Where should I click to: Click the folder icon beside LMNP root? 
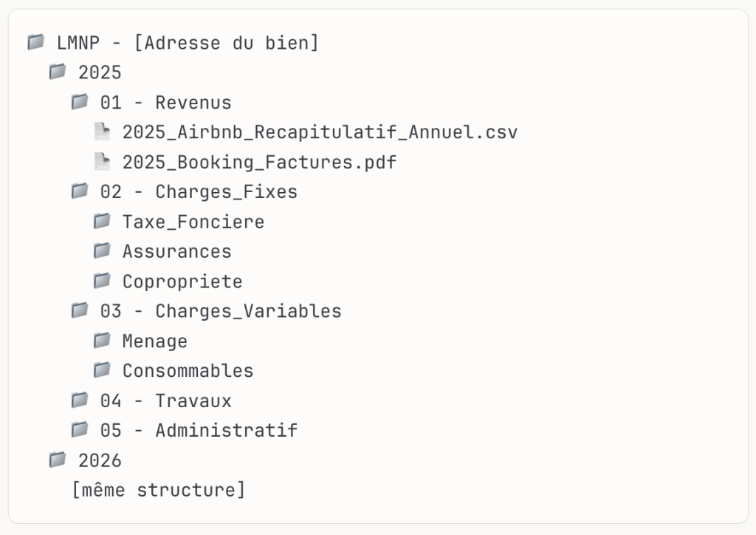pos(35,42)
